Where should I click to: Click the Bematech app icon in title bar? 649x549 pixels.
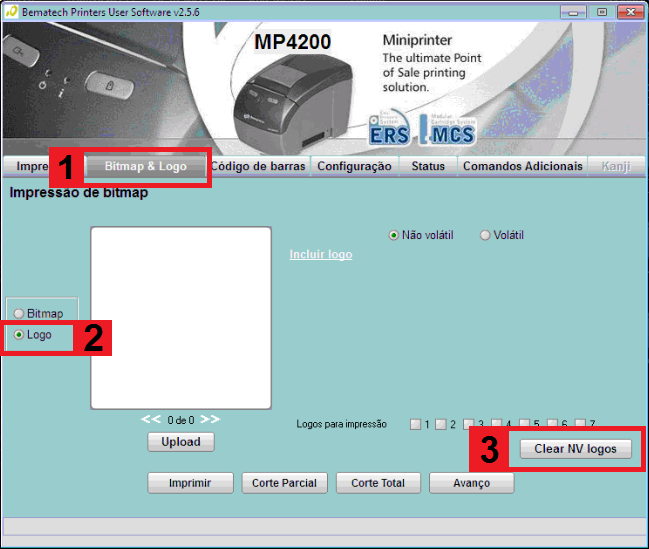tap(11, 11)
